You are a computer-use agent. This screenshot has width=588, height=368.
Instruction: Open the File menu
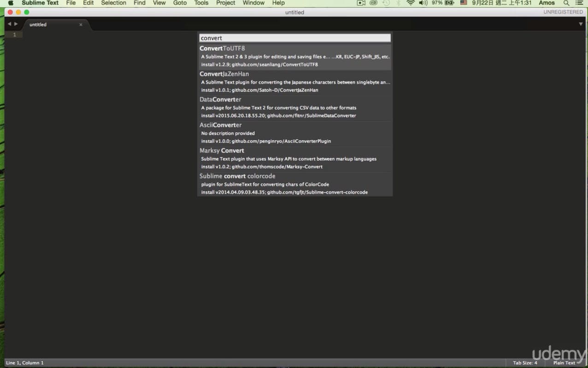pyautogui.click(x=71, y=3)
